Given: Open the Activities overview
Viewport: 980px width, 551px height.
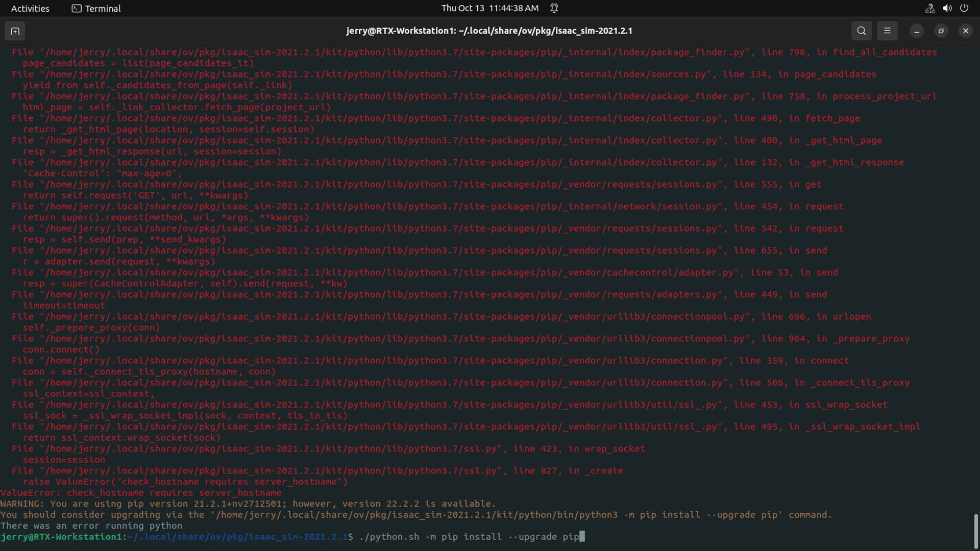Looking at the screenshot, I should point(30,8).
